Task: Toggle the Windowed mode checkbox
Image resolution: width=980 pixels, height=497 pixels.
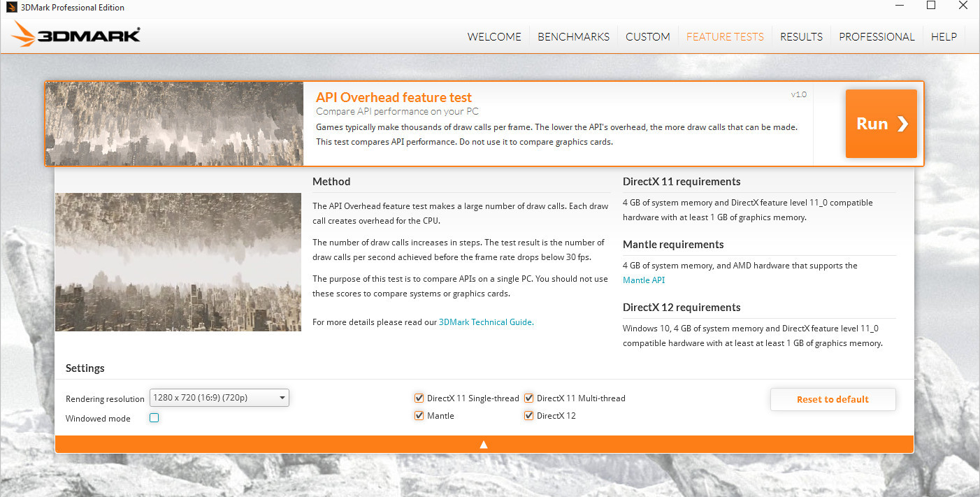Action: (x=154, y=418)
